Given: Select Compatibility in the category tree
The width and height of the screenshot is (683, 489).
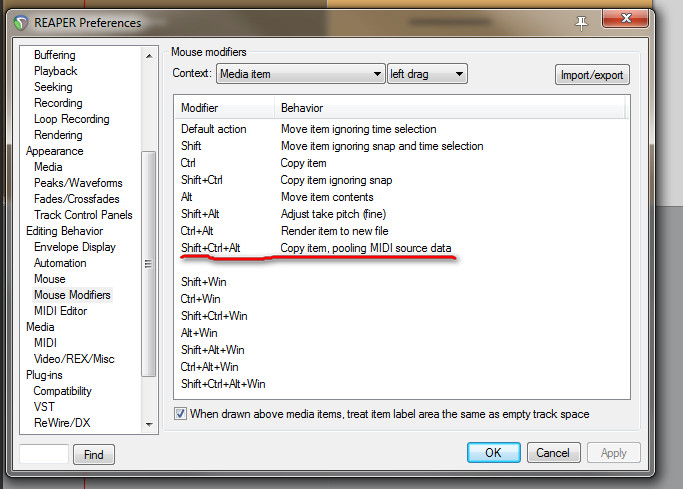Looking at the screenshot, I should pos(62,391).
